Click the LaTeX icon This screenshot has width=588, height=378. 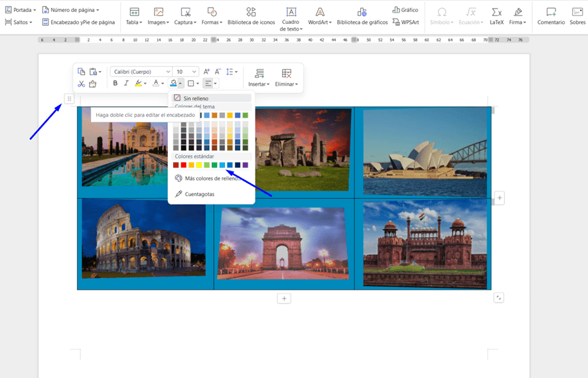pyautogui.click(x=496, y=16)
